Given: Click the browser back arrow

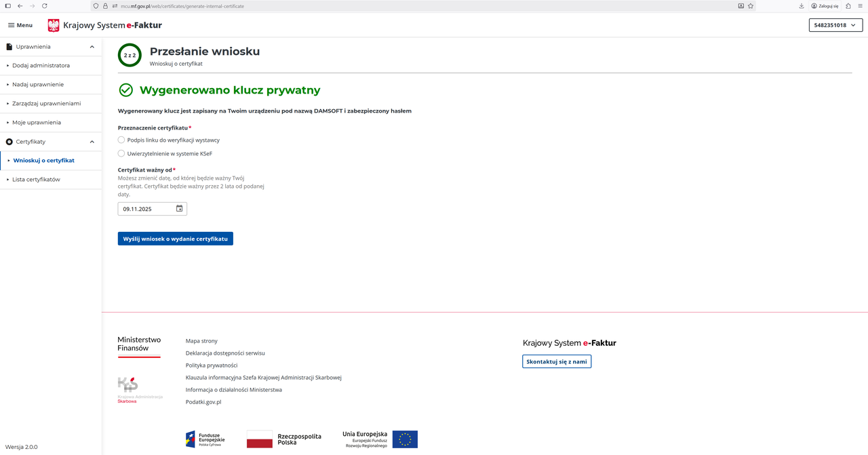Looking at the screenshot, I should click(20, 6).
